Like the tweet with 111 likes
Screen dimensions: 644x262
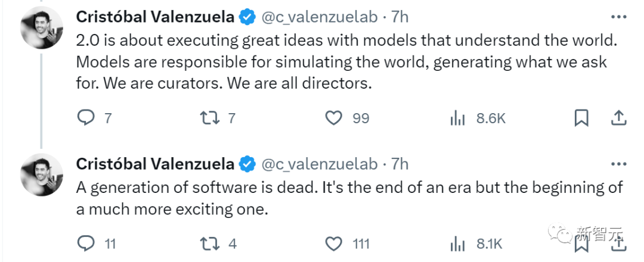[333, 243]
